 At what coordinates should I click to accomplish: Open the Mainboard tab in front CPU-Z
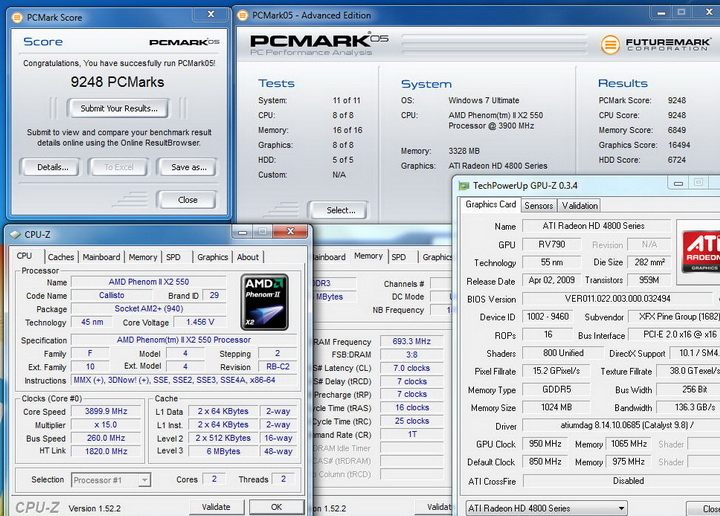click(101, 257)
